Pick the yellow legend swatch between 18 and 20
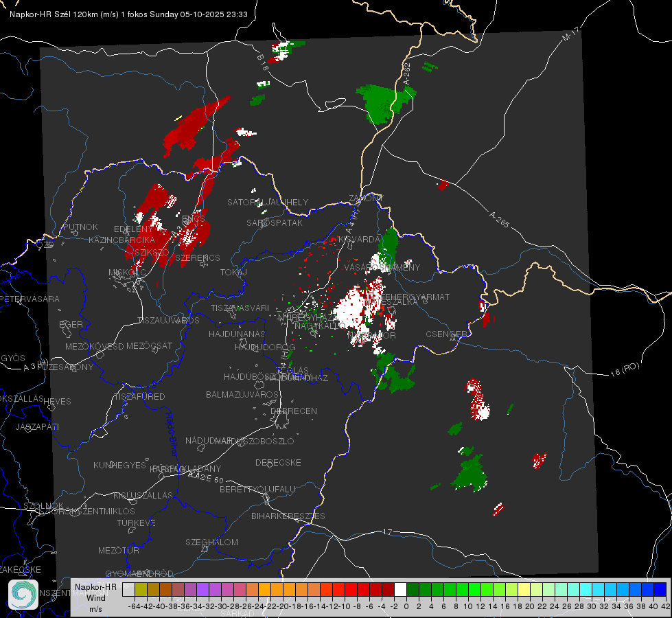 point(524,589)
